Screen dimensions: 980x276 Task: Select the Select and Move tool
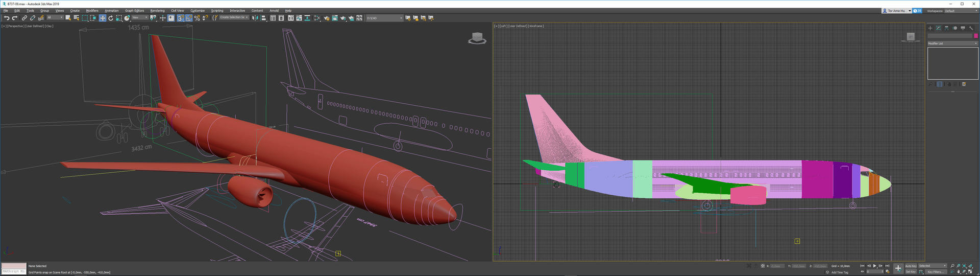pos(103,18)
